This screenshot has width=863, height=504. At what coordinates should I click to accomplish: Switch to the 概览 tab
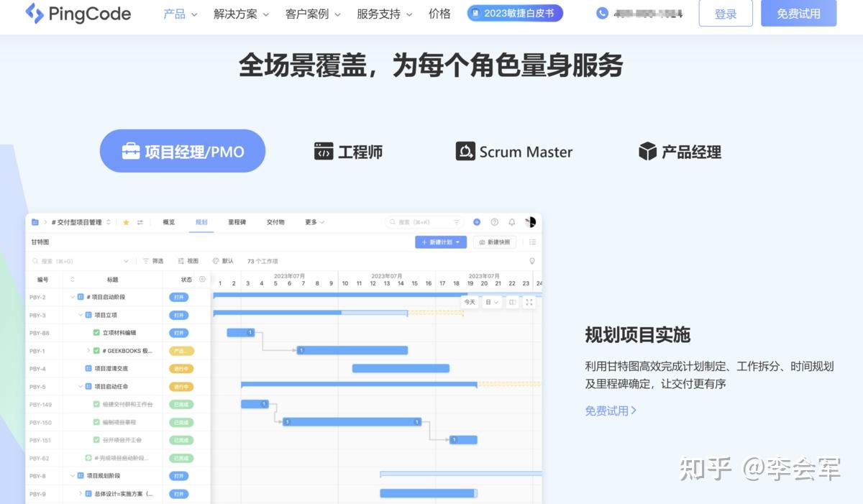[169, 222]
